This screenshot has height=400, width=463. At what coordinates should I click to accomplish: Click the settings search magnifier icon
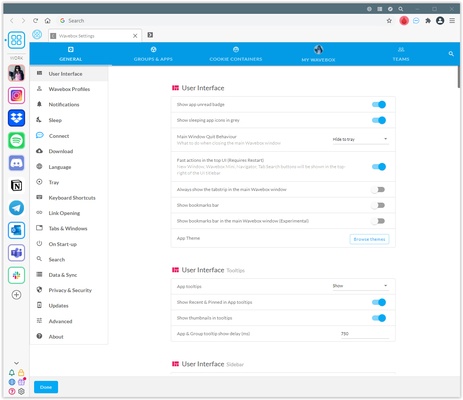tap(451, 54)
